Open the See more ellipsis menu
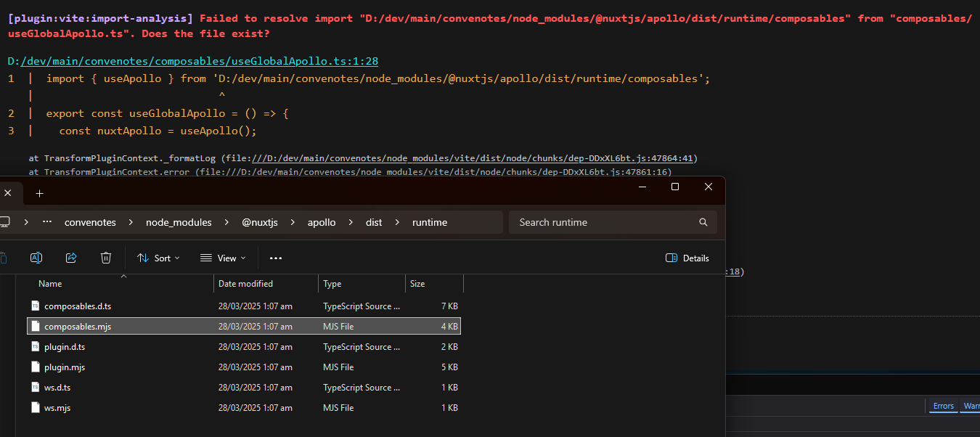The image size is (980, 437). click(276, 258)
